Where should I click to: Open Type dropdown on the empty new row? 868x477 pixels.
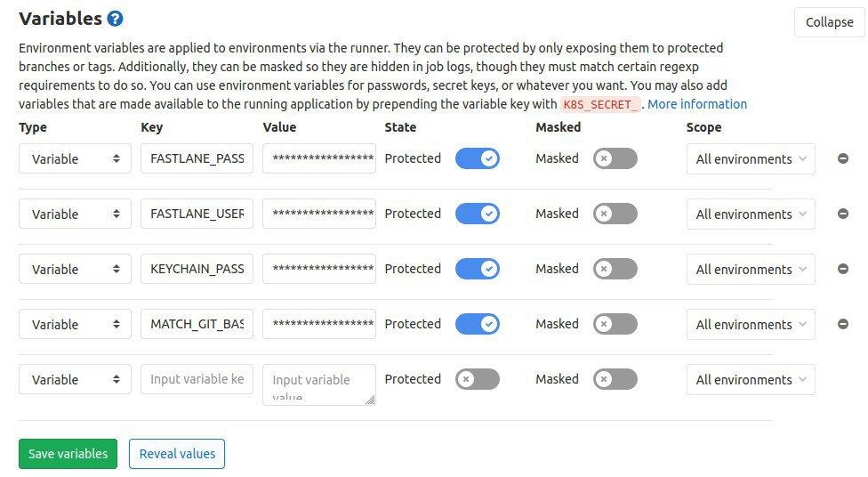click(75, 379)
